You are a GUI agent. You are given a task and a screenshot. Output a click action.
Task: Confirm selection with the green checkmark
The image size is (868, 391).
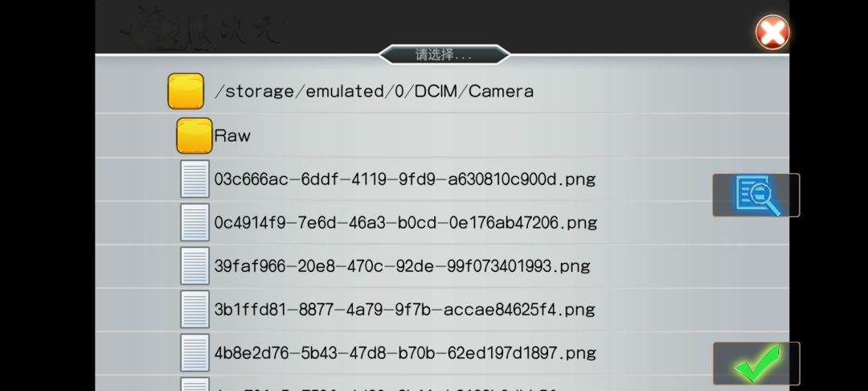pyautogui.click(x=756, y=364)
